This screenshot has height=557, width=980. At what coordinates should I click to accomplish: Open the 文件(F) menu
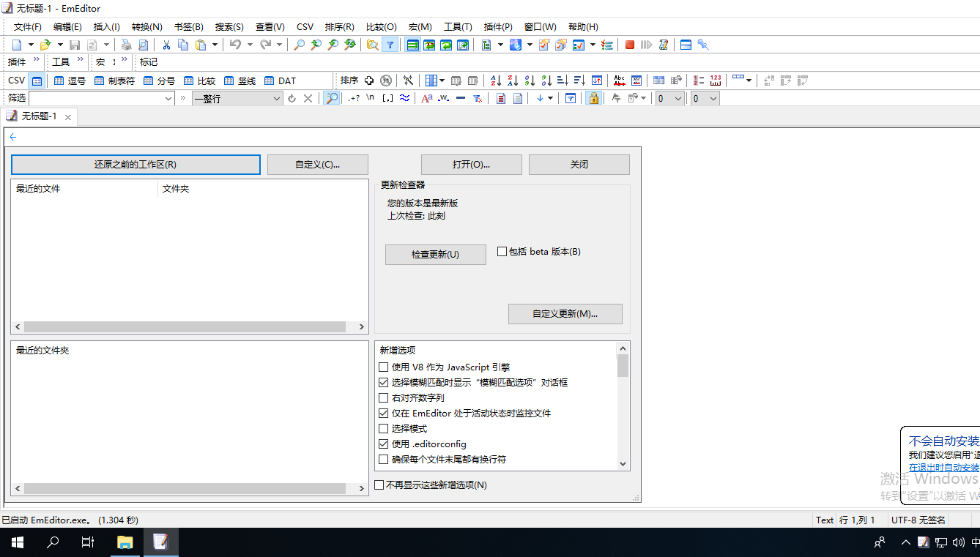click(28, 27)
